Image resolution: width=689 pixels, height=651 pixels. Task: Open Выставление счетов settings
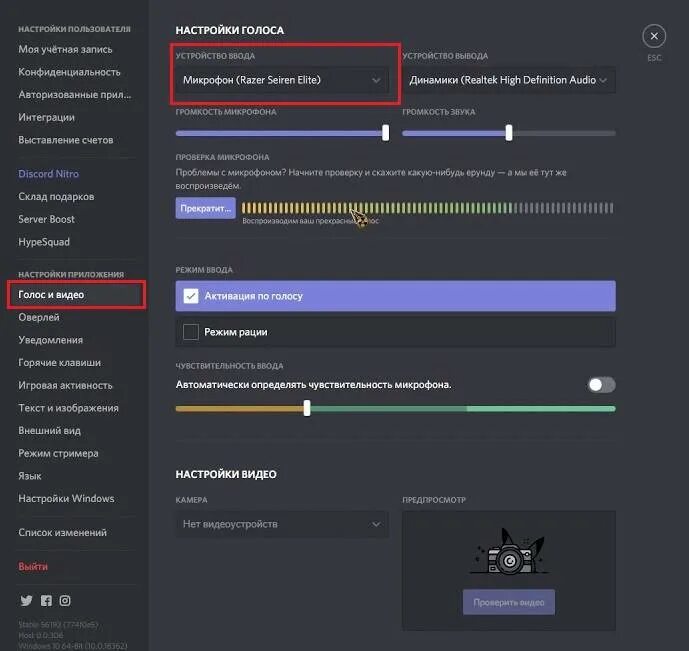pos(65,140)
